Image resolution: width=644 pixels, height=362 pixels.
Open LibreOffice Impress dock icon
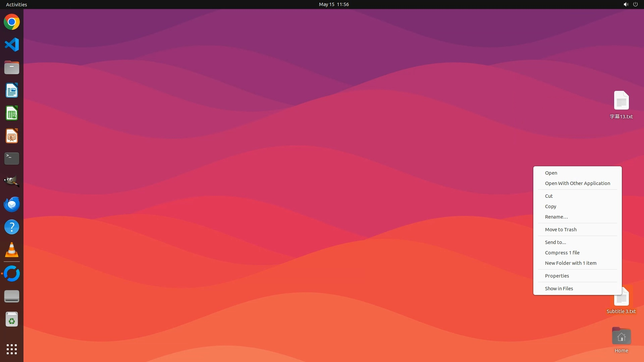[12, 136]
